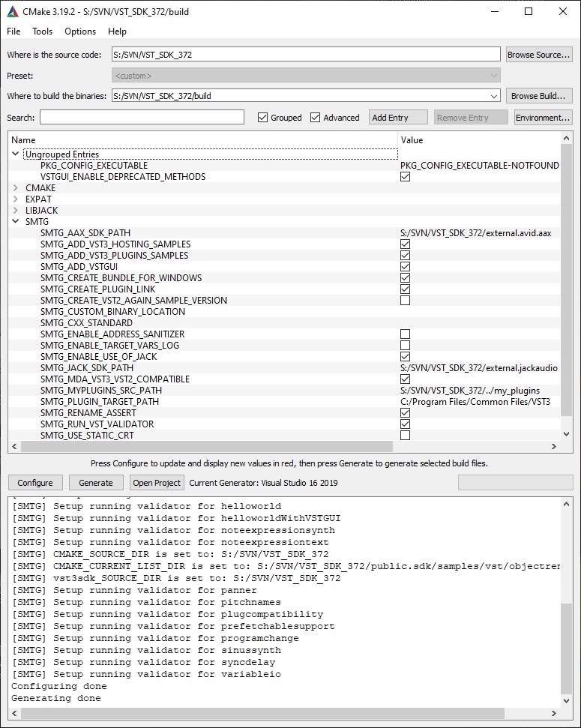This screenshot has width=581, height=728.
Task: Uncheck SMTG_CREATE_PLUGIN_LINK checkbox
Action: [405, 289]
